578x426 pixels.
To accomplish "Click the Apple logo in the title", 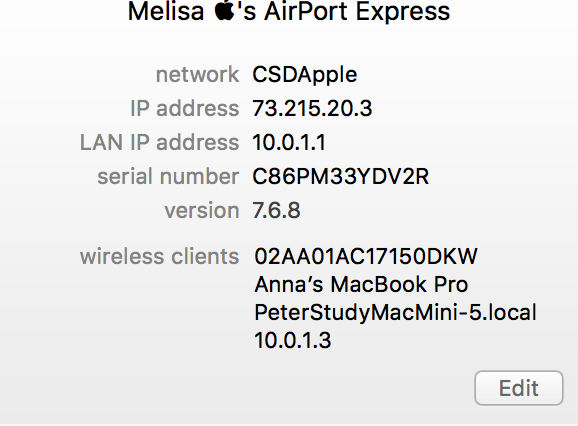I will (224, 11).
